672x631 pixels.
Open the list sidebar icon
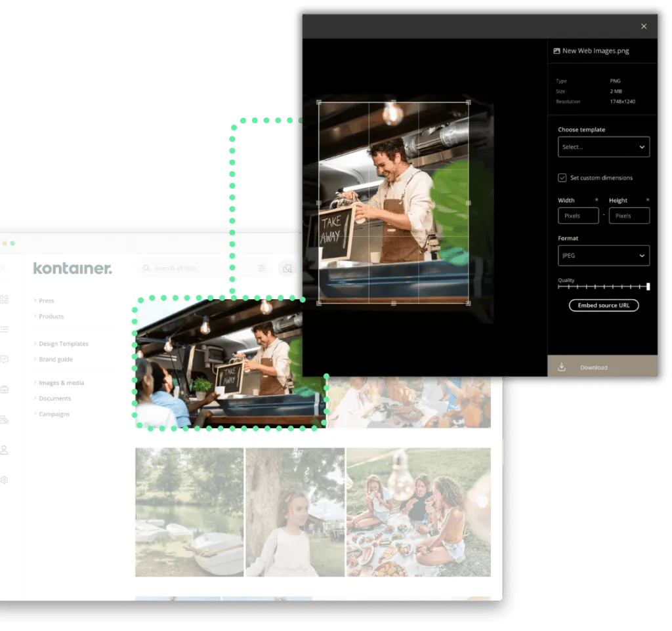pos(5,329)
